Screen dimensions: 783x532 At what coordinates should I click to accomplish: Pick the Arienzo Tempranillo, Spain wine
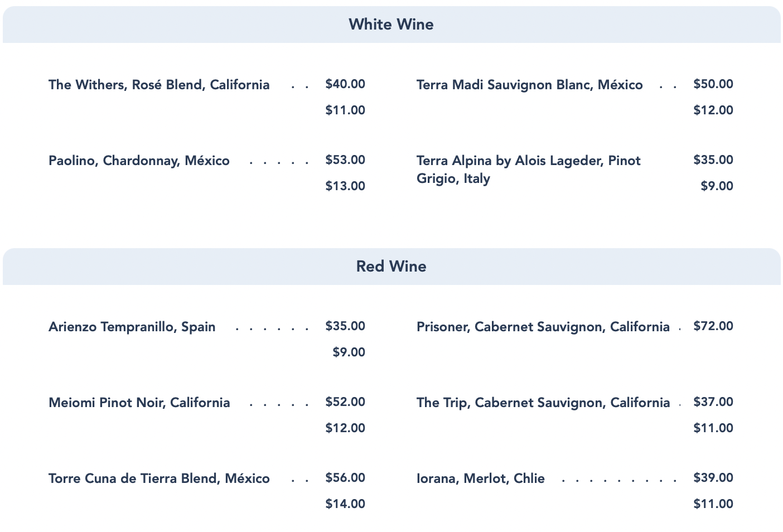click(x=132, y=327)
